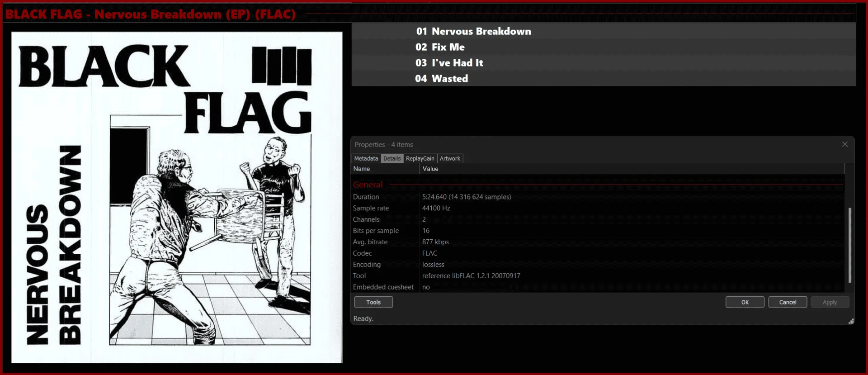Click the Value column header
Viewport: 868px width, 375px height.
point(632,169)
